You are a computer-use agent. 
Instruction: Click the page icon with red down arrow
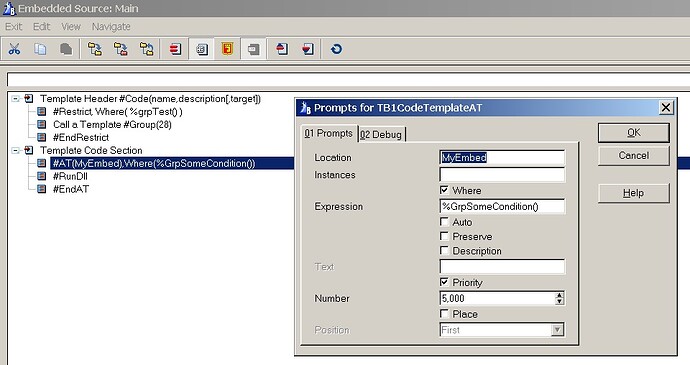[x=308, y=49]
